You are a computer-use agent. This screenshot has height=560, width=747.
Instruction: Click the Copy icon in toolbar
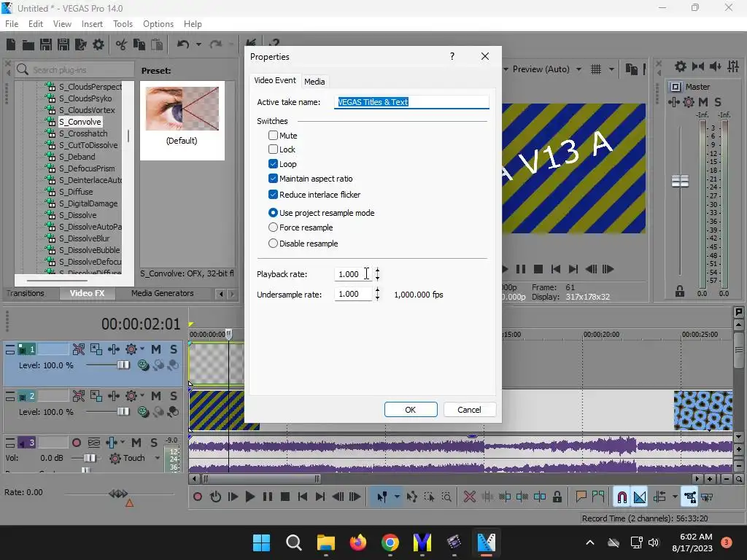coord(139,44)
